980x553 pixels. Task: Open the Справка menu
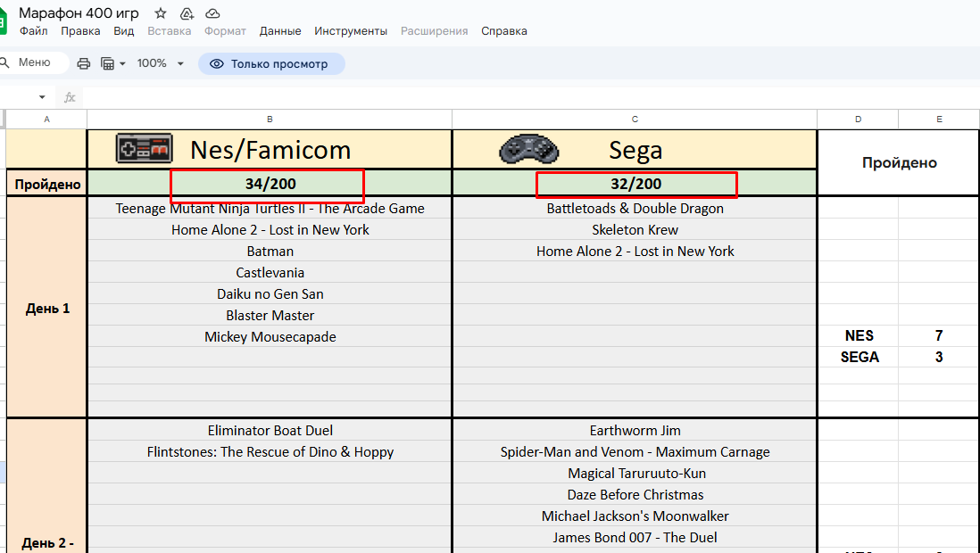[x=503, y=31]
